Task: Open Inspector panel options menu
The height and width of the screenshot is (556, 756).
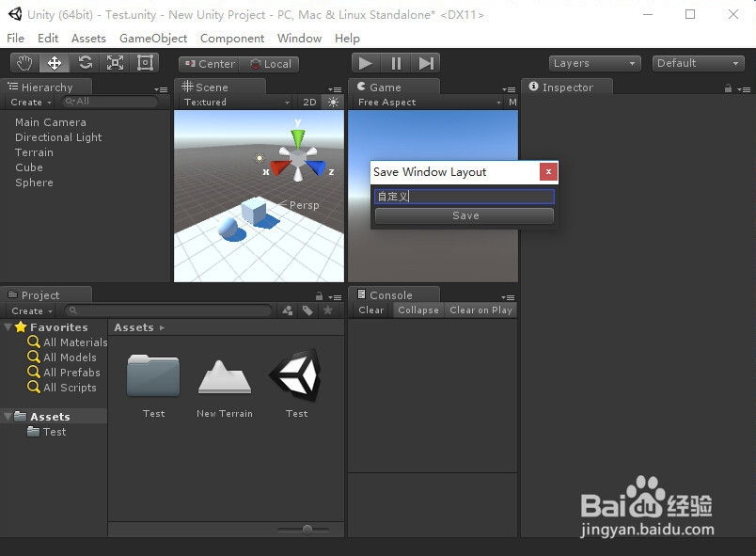Action: click(744, 89)
